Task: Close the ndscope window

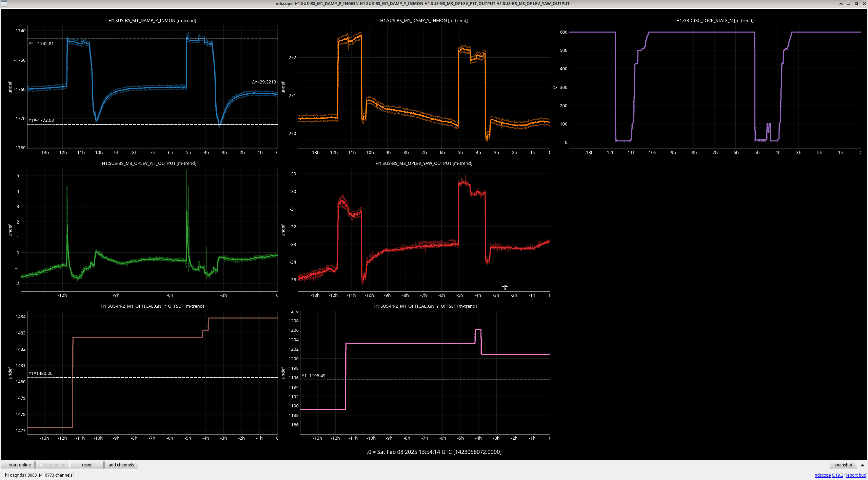Action: [x=864, y=4]
